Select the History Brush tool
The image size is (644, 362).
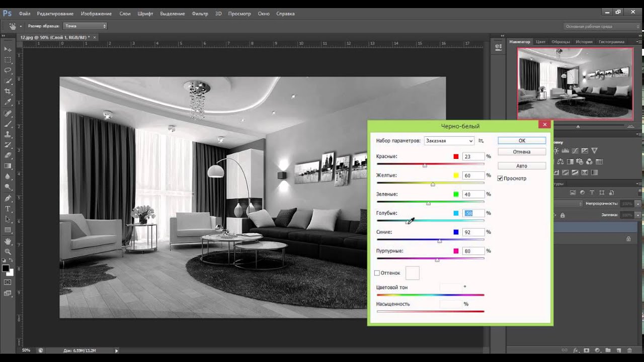pyautogui.click(x=8, y=145)
